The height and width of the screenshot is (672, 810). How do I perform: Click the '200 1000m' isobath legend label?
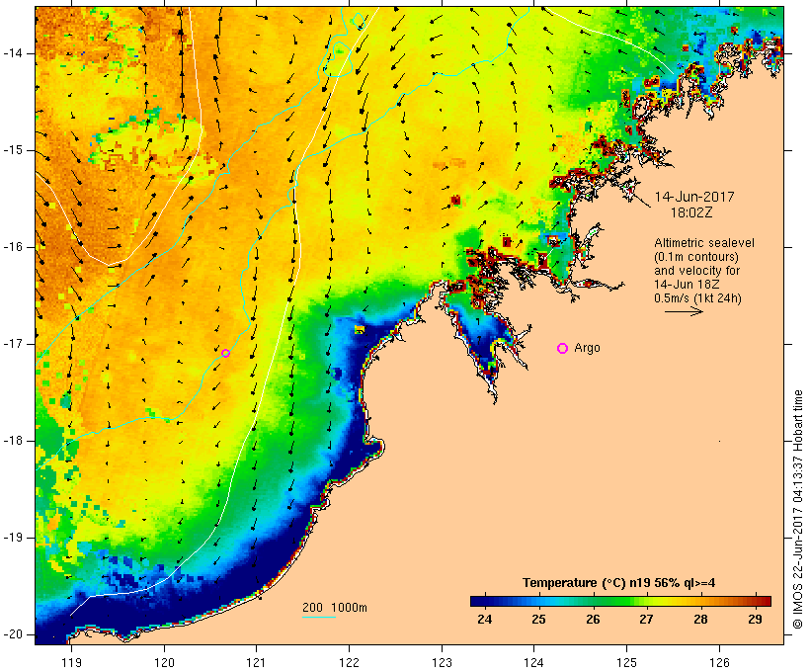point(335,608)
